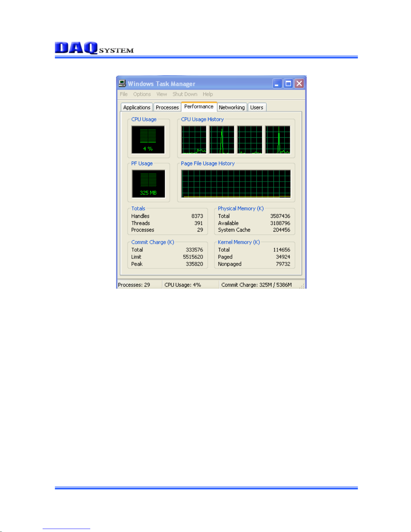The height and width of the screenshot is (532, 411).
Task: Click Kernel Memory Total value 114656
Action: 281,250
